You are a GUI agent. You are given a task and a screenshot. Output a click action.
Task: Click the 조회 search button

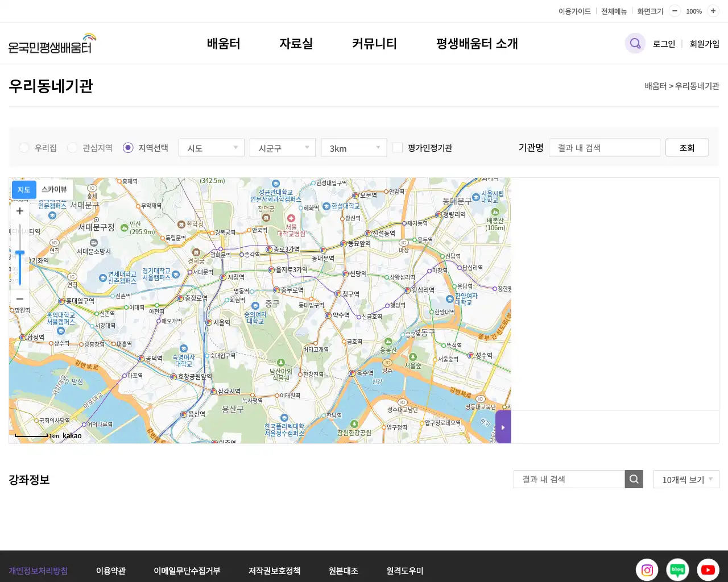click(687, 148)
